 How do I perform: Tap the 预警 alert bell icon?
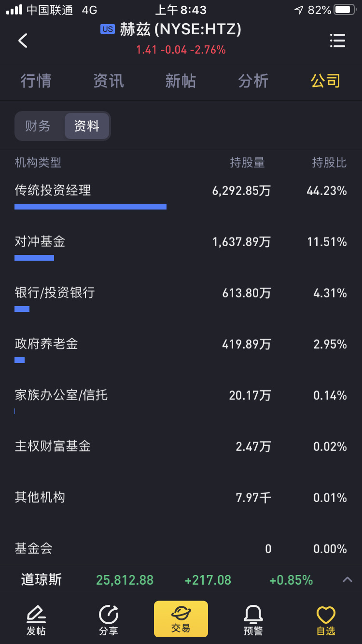pyautogui.click(x=253, y=620)
